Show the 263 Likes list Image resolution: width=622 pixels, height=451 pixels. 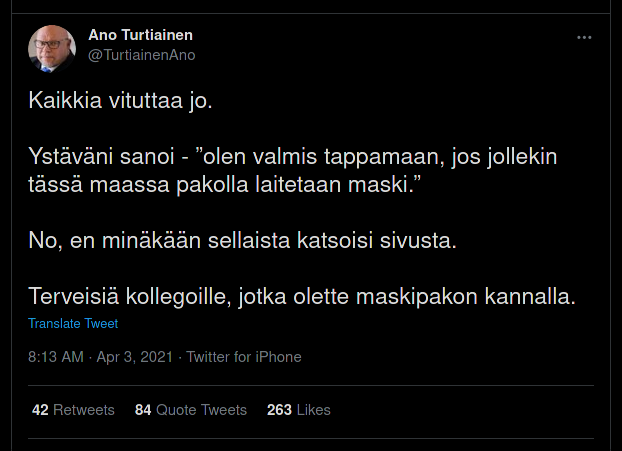point(299,410)
